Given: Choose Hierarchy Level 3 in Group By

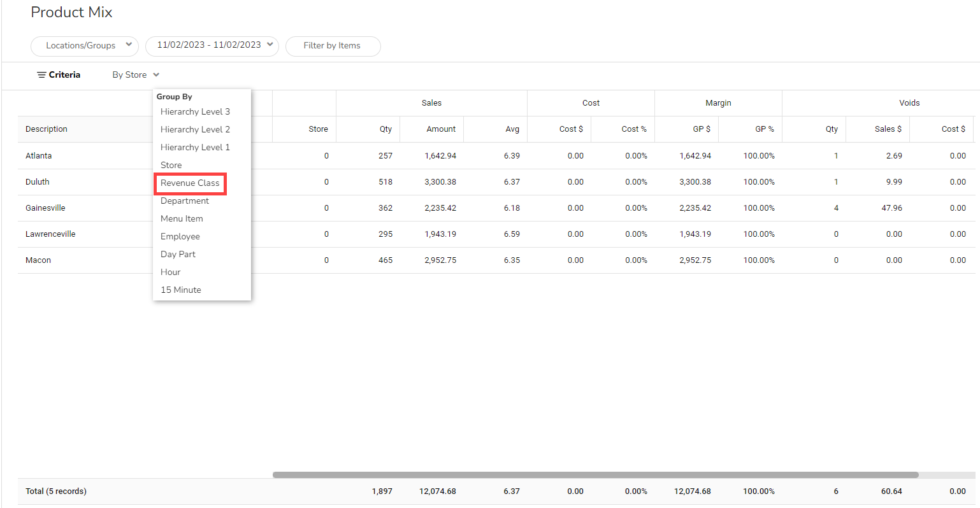Looking at the screenshot, I should [195, 111].
